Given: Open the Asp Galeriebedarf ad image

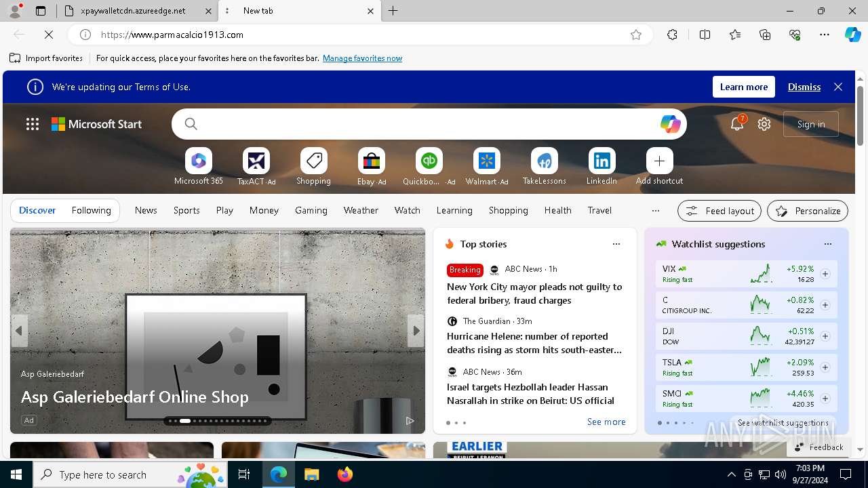Looking at the screenshot, I should point(217,331).
